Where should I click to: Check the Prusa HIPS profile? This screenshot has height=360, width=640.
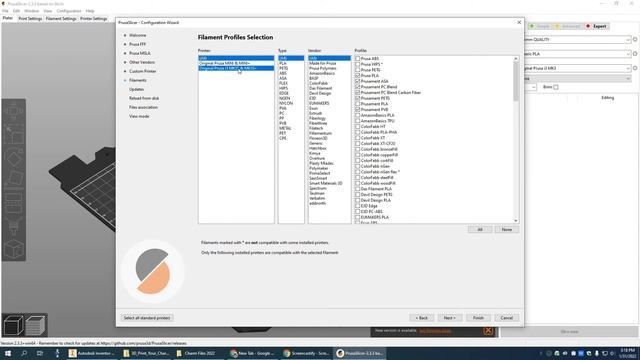pyautogui.click(x=358, y=64)
